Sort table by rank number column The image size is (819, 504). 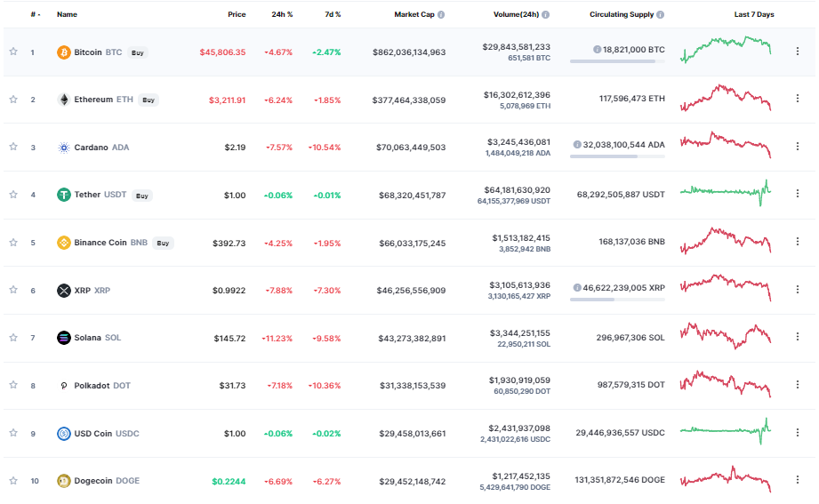pos(35,14)
